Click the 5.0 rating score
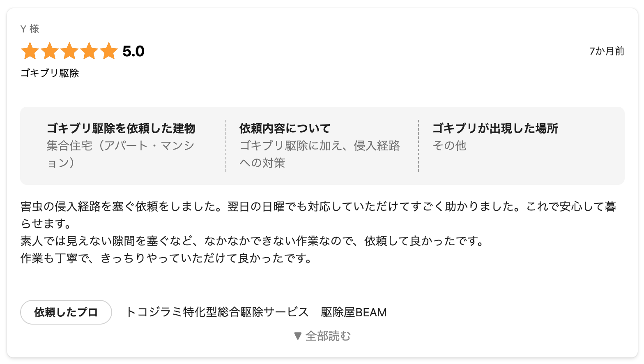Screen dimensions: 644x364 click(133, 51)
